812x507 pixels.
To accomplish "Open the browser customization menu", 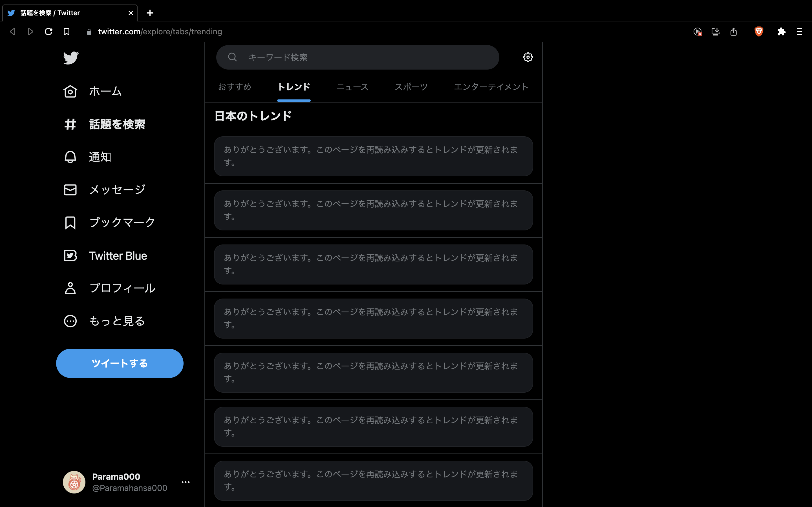I will (x=800, y=31).
